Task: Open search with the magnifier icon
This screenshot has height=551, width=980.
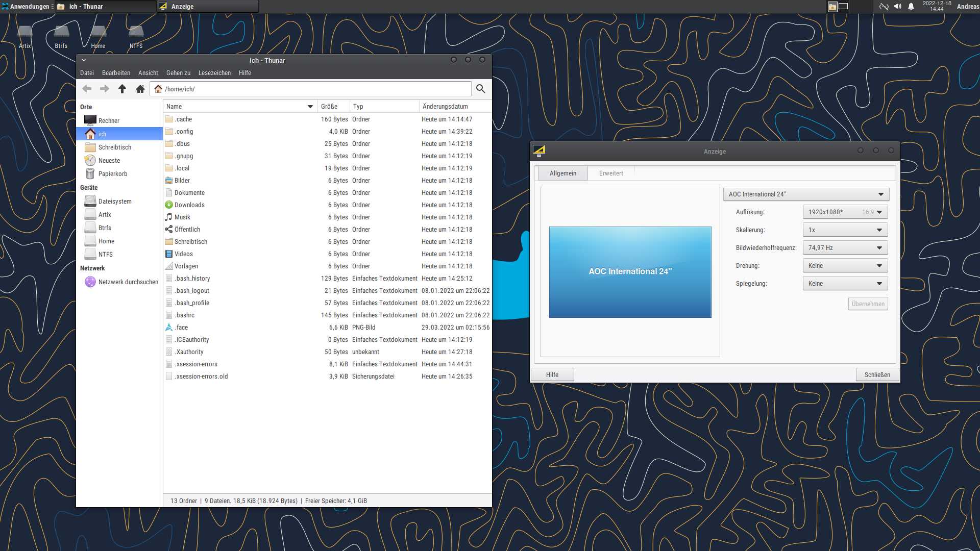Action: click(x=480, y=89)
